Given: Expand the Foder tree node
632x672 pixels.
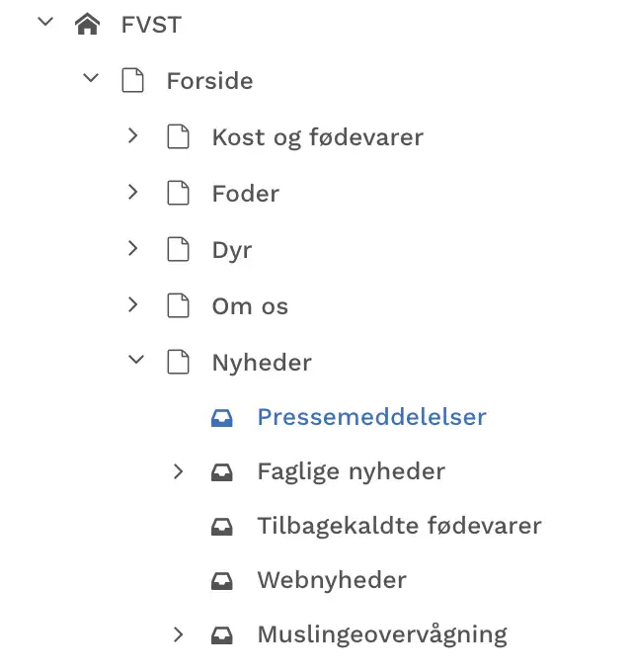Looking at the screenshot, I should pyautogui.click(x=133, y=193).
